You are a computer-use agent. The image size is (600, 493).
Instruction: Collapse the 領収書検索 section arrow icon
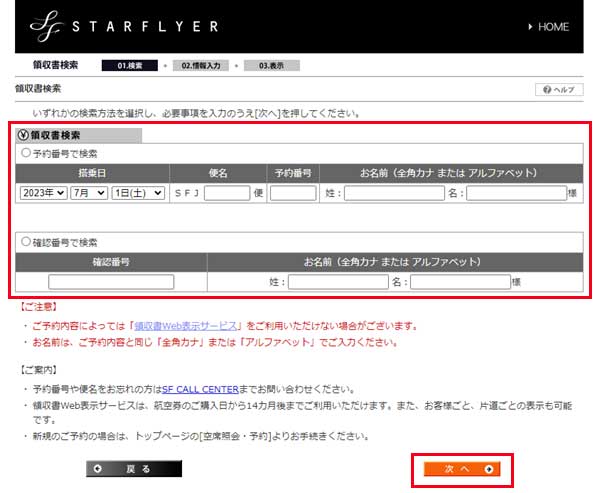(x=23, y=135)
